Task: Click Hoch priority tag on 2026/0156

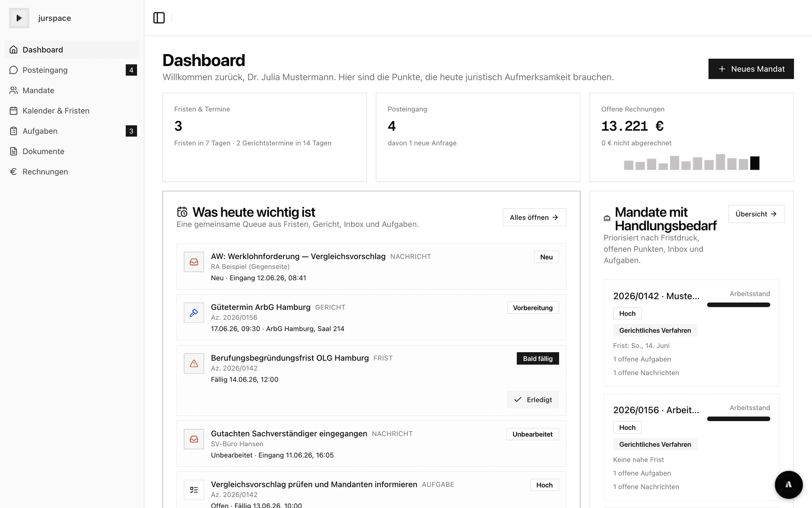Action: click(x=627, y=428)
